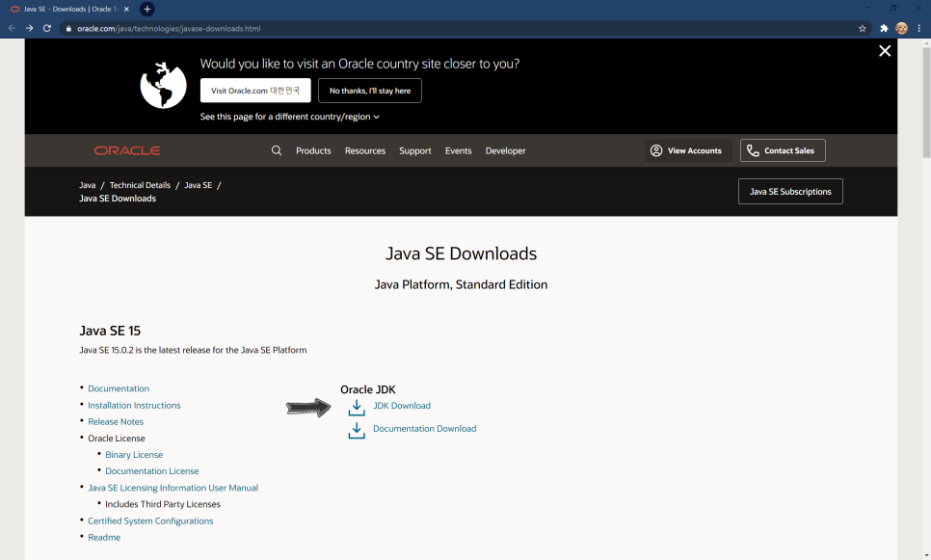
Task: Click the globe icon in the banner
Action: click(x=163, y=85)
